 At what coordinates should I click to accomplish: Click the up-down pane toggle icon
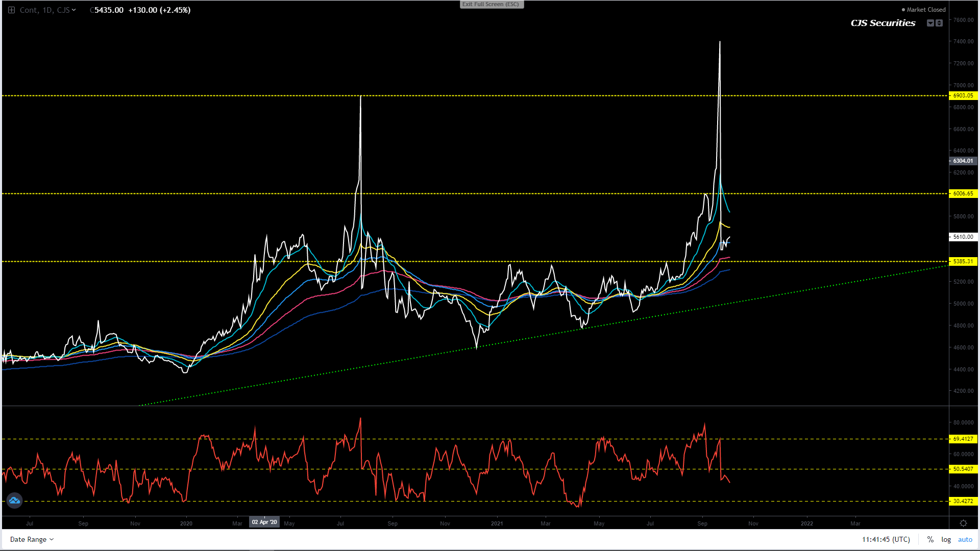tap(939, 23)
